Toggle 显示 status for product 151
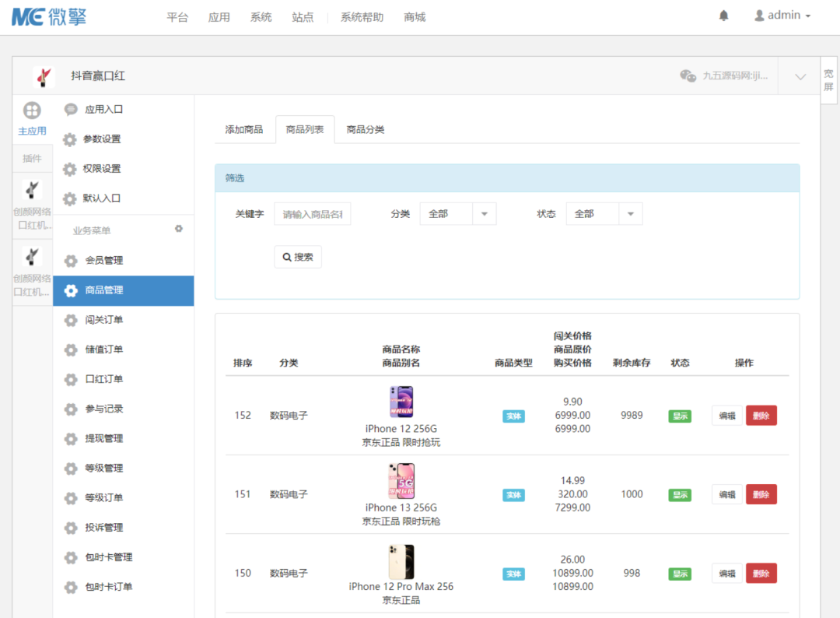This screenshot has height=618, width=840. (680, 495)
